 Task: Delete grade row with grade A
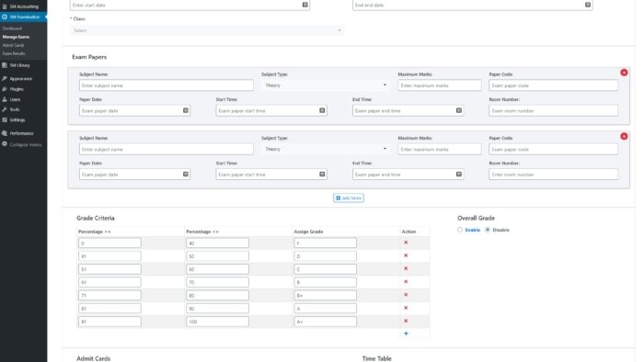point(406,308)
